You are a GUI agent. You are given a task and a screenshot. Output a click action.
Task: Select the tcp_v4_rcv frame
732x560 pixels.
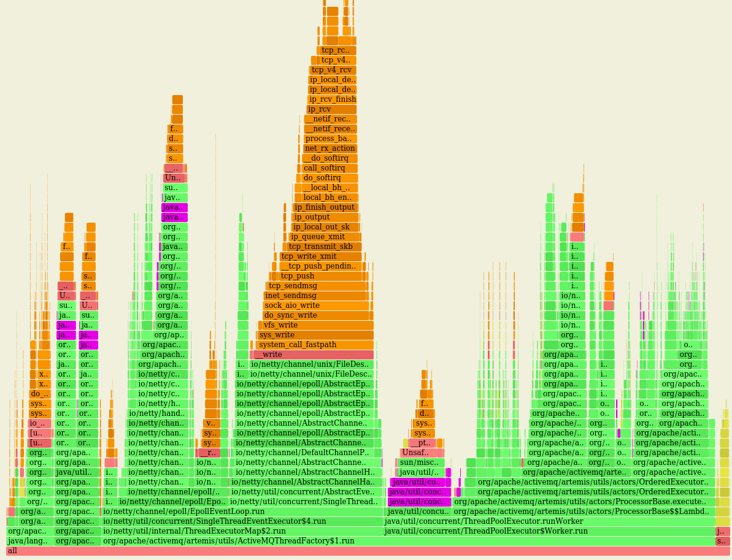[333, 71]
